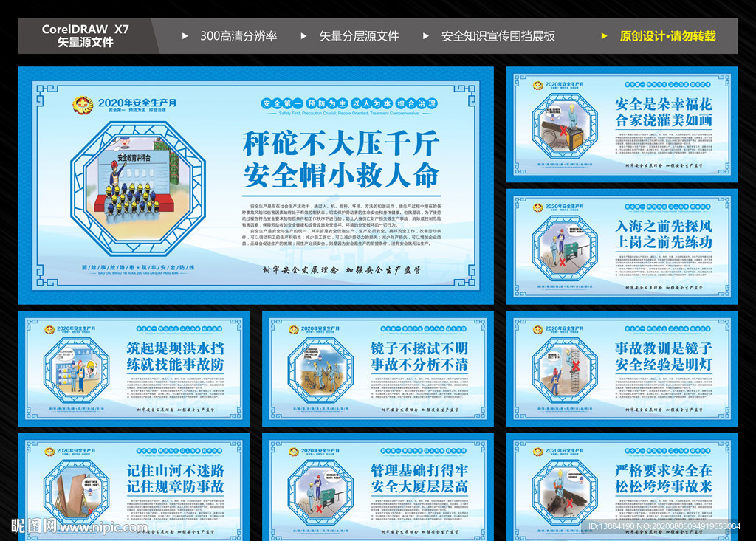756x541 pixels.
Task: Click the body paragraph in the large poster
Action: 341,225
